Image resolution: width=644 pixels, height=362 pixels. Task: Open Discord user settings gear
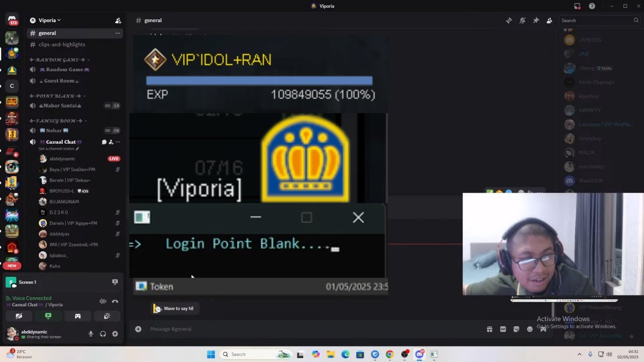pyautogui.click(x=115, y=334)
